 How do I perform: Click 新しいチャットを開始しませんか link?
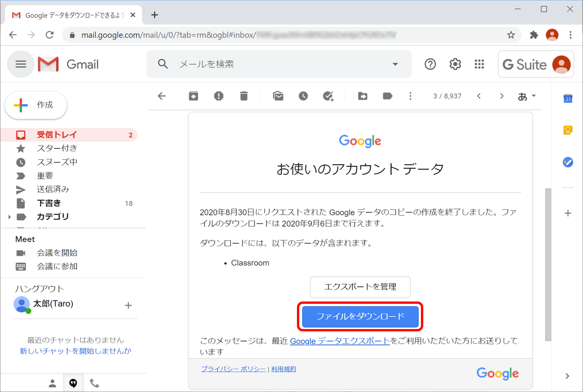[x=75, y=351]
